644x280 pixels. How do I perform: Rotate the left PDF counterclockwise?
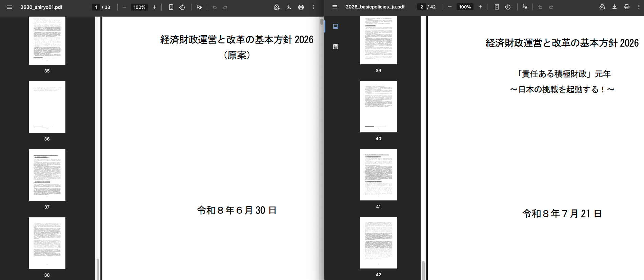point(182,7)
